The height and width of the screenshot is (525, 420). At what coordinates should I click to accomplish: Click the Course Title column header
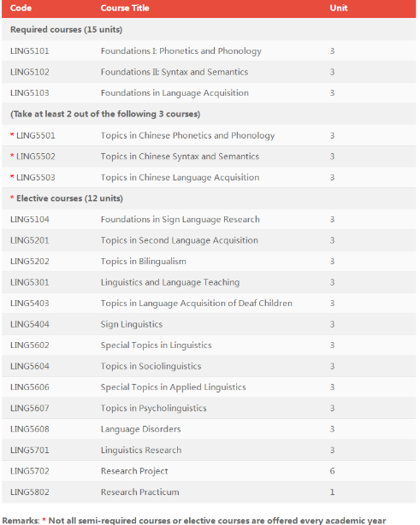[x=125, y=8]
